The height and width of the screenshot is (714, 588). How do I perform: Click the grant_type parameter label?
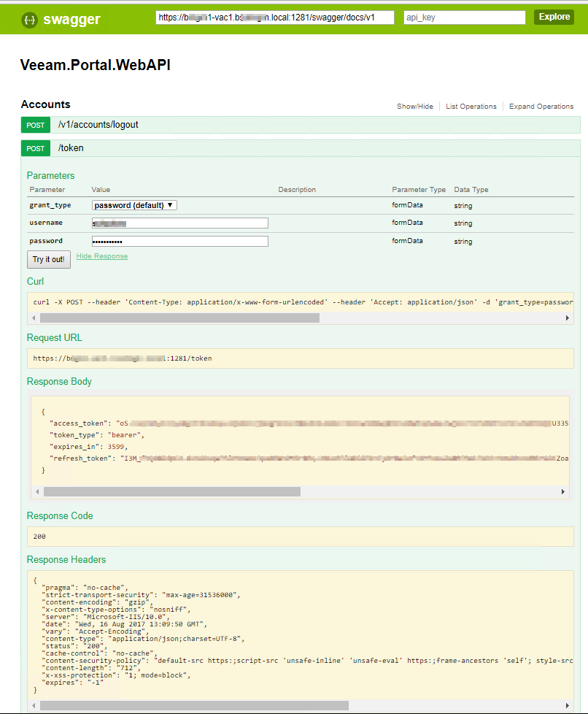pyautogui.click(x=50, y=205)
